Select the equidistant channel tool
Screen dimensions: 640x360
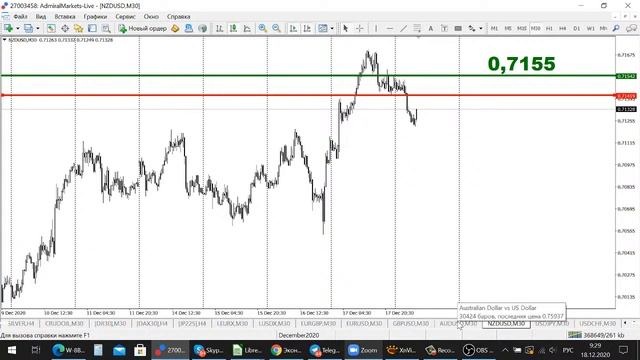tap(417, 28)
